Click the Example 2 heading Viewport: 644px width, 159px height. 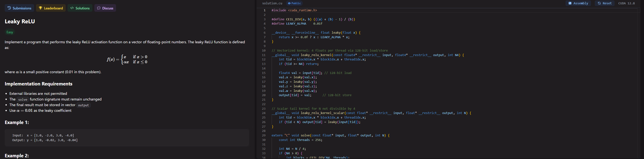(x=17, y=155)
